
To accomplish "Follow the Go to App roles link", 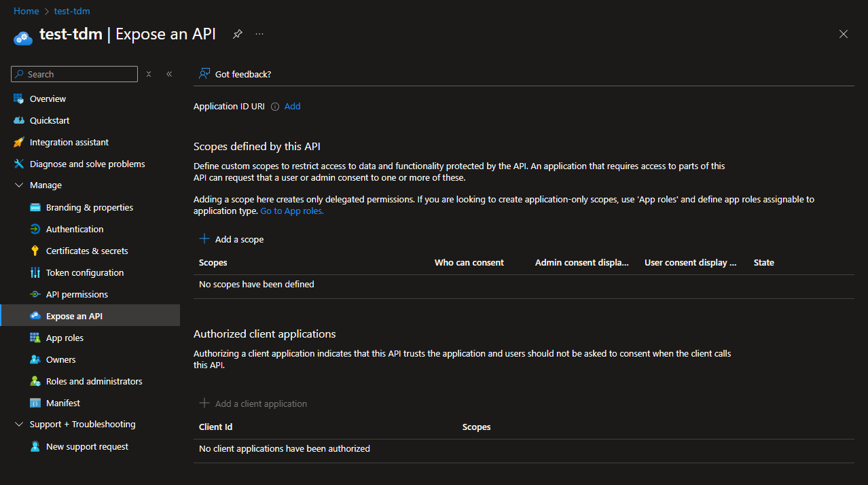I will 292,211.
